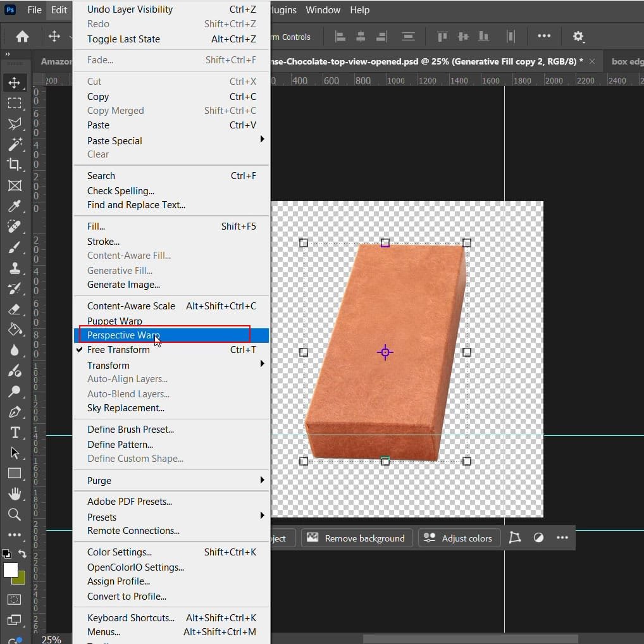Click the Align left edges icon
This screenshot has height=644, width=644.
point(340,37)
